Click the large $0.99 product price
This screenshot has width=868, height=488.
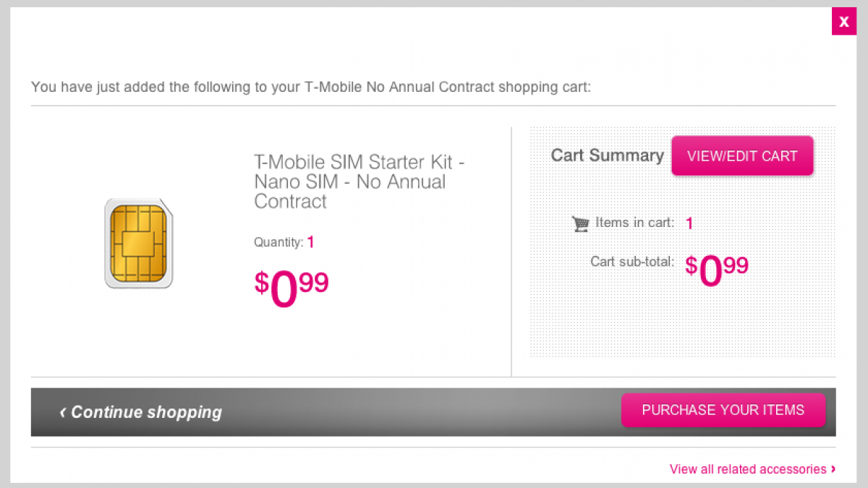(292, 288)
